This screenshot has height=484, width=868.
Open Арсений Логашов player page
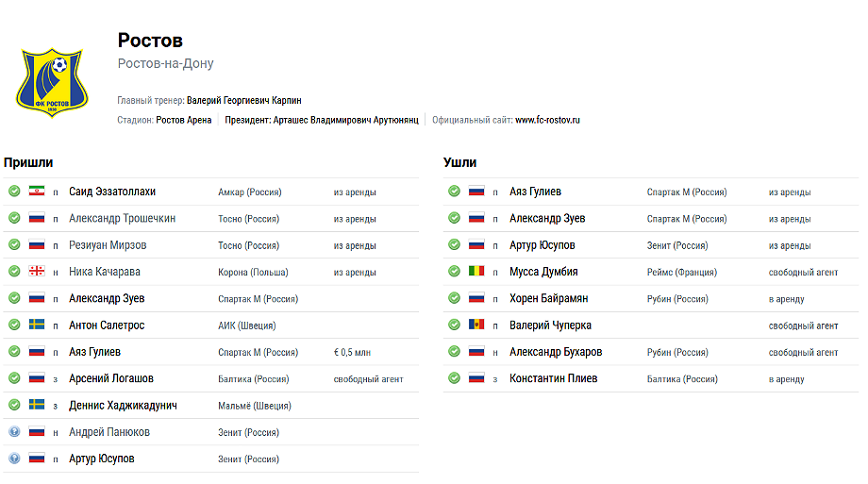tap(111, 378)
